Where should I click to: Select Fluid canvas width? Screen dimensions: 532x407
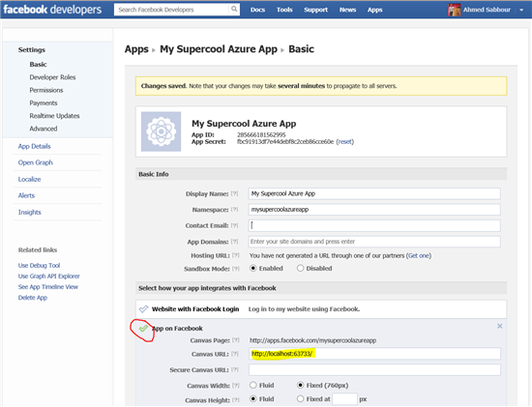tap(253, 386)
